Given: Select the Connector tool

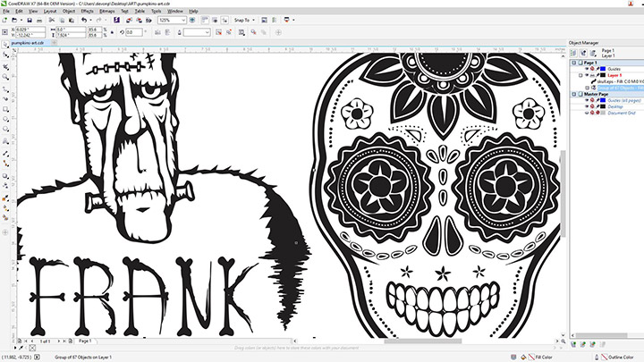Looking at the screenshot, I should tap(5, 164).
